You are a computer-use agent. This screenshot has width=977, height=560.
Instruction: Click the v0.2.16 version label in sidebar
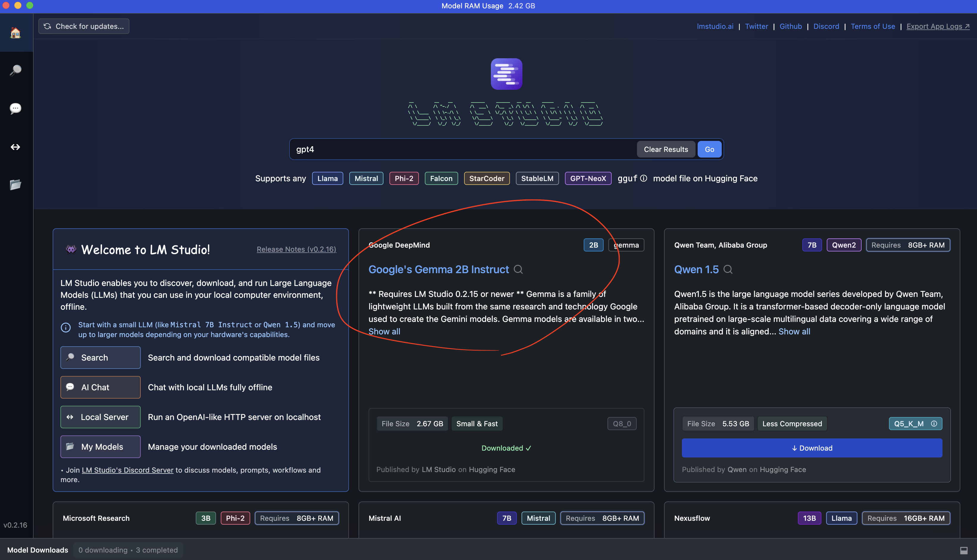coord(15,525)
